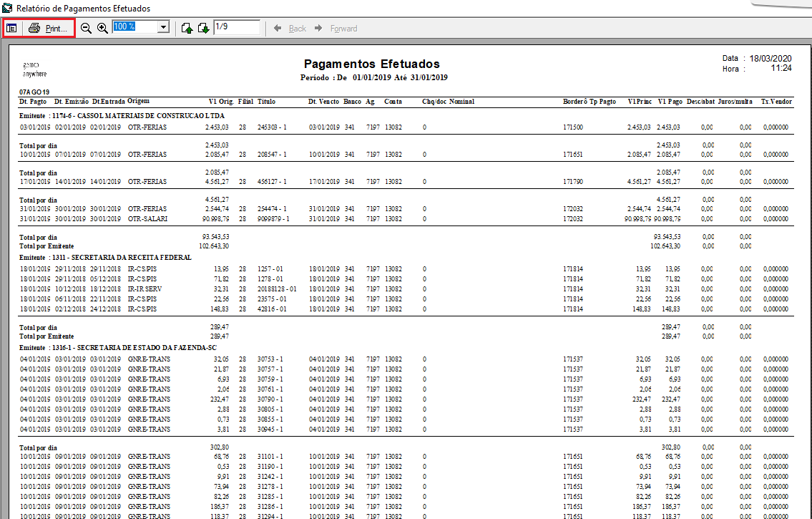Viewport: 812px width, 519px height.
Task: Click the Origem column header
Action: 138,101
